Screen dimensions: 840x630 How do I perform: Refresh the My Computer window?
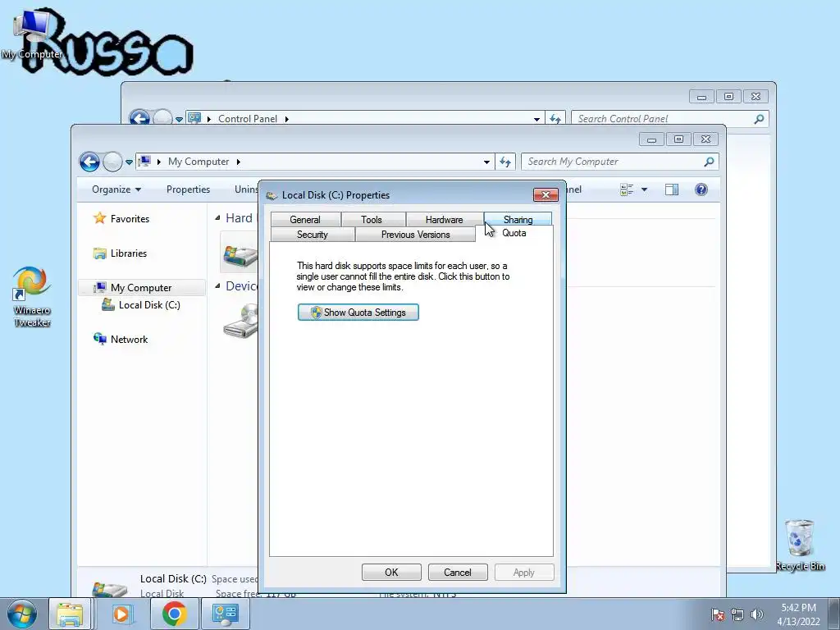[505, 162]
